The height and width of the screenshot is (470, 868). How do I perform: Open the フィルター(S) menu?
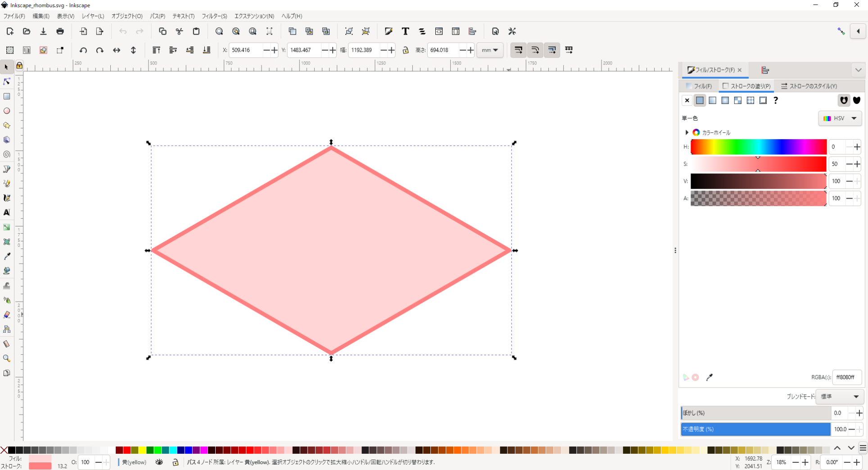click(x=214, y=16)
